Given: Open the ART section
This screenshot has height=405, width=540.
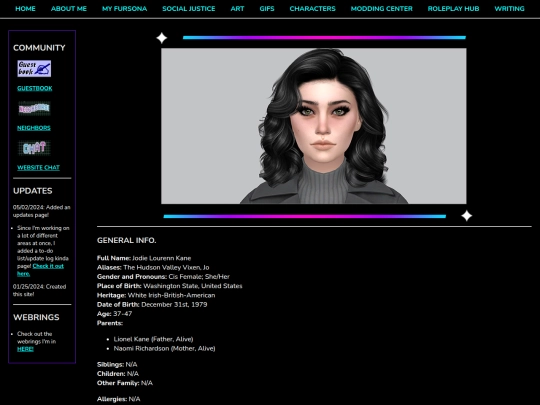Looking at the screenshot, I should click(x=237, y=9).
